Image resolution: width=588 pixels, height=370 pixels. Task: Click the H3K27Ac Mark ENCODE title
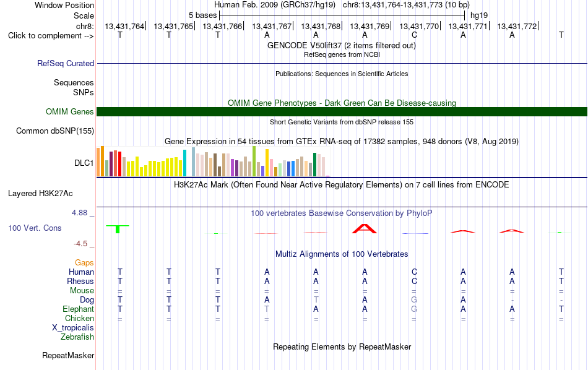pyautogui.click(x=341, y=185)
